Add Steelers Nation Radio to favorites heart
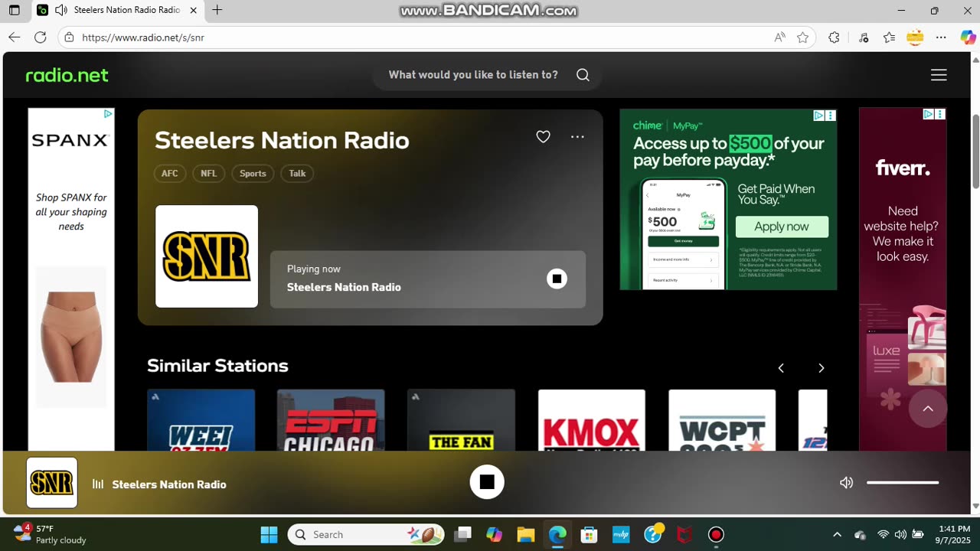The height and width of the screenshot is (551, 980). tap(543, 137)
